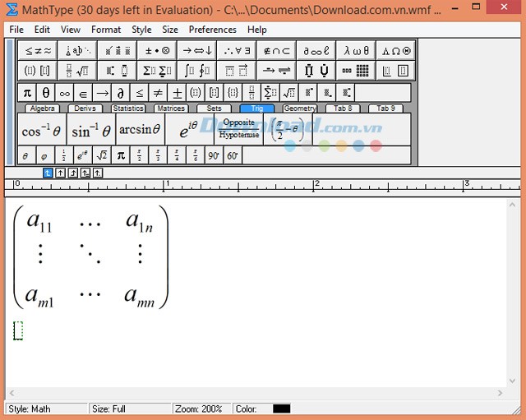Insert the 60 degrees expression

coord(233,155)
